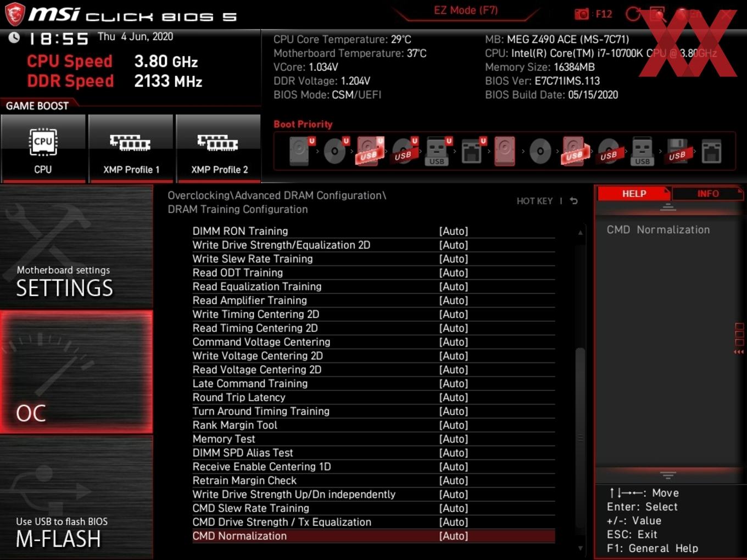Open the DIMM RON Training Auto value
The height and width of the screenshot is (560, 747).
[454, 231]
